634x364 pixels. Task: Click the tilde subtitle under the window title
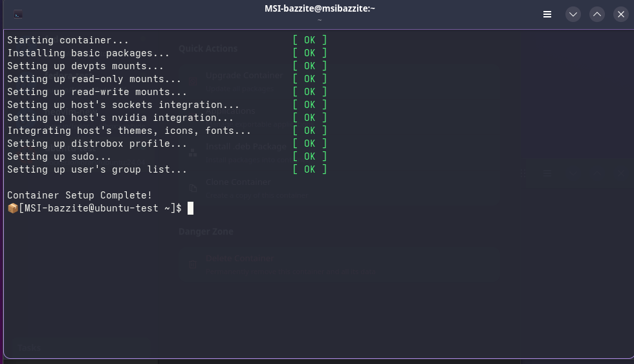tap(320, 19)
